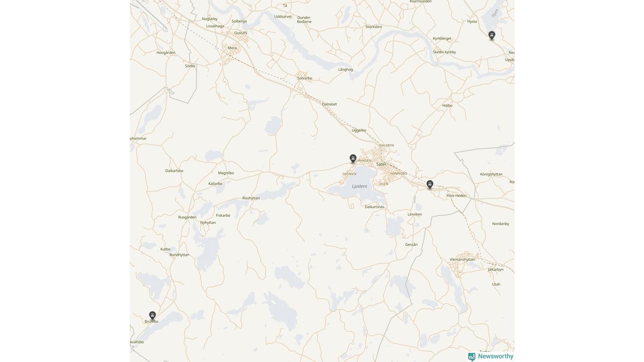Click the Bondhyttan place label

tap(179, 255)
